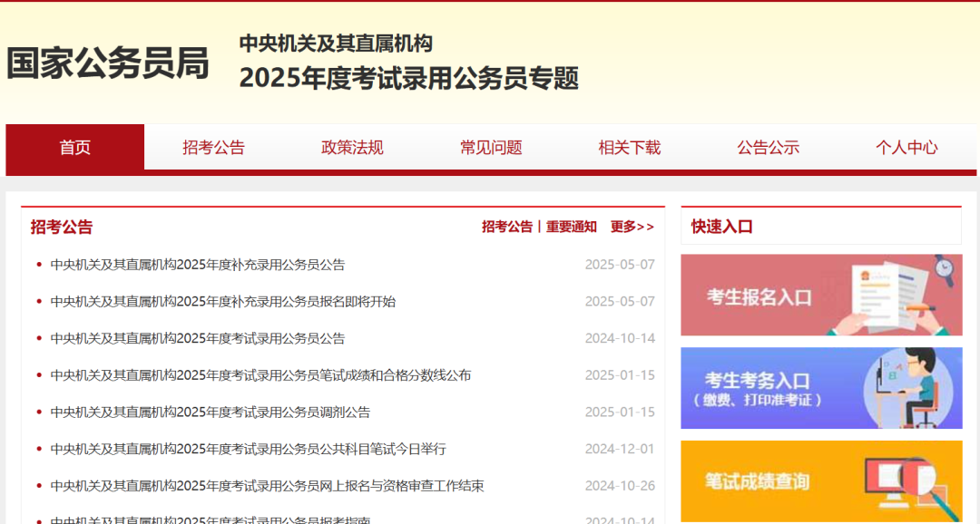Open the 考生报名入口 banner
This screenshot has height=524, width=980.
[x=820, y=296]
